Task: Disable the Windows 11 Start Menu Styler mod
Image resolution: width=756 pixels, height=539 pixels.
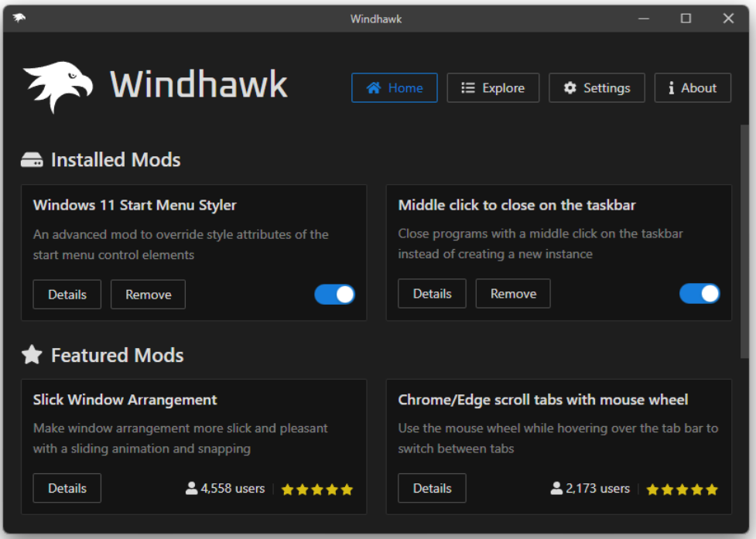Action: [334, 295]
